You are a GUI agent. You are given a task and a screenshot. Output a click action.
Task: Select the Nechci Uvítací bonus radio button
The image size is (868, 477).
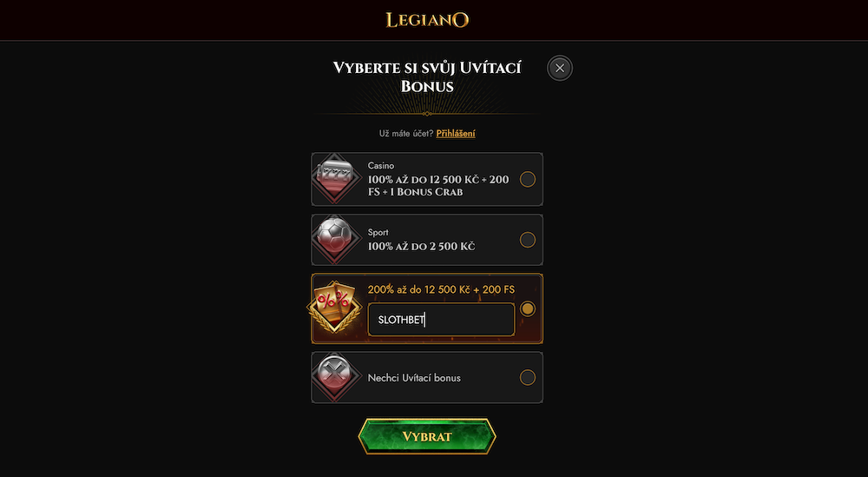point(528,378)
